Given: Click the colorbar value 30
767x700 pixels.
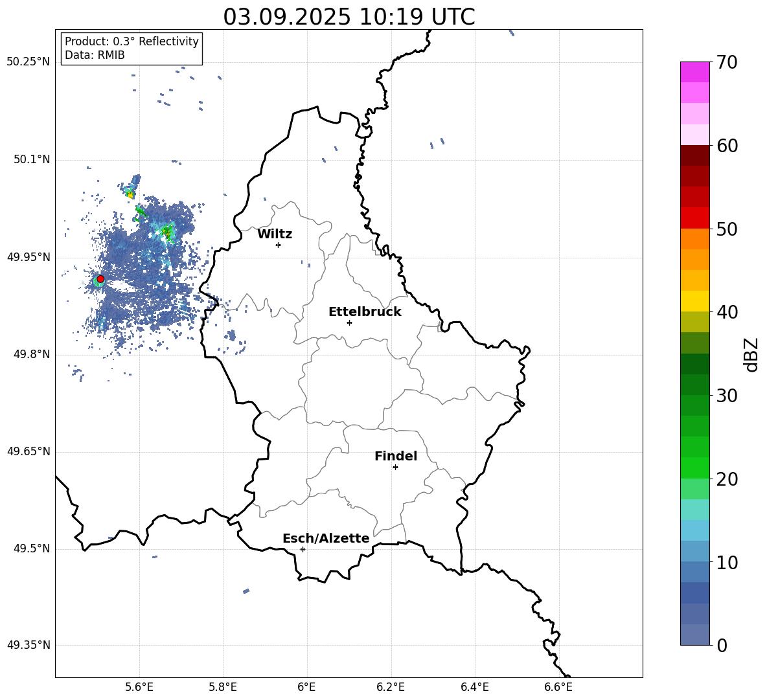Looking at the screenshot, I should coord(727,396).
